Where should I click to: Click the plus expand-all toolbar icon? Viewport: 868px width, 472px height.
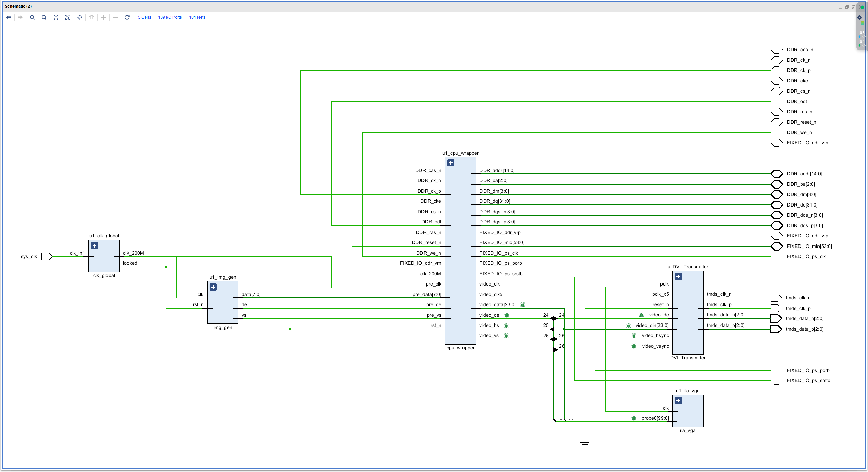point(103,17)
